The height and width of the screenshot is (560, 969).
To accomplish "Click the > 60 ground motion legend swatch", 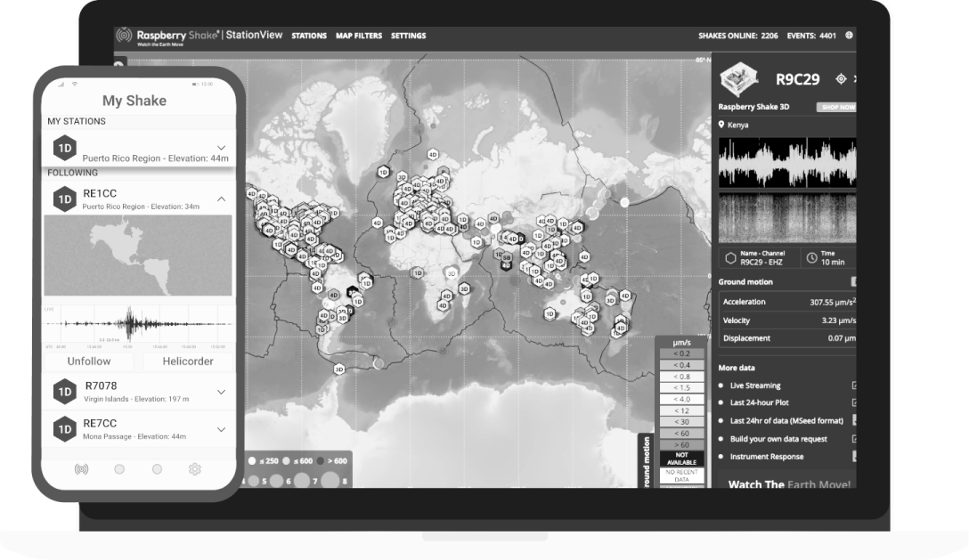I will (681, 445).
